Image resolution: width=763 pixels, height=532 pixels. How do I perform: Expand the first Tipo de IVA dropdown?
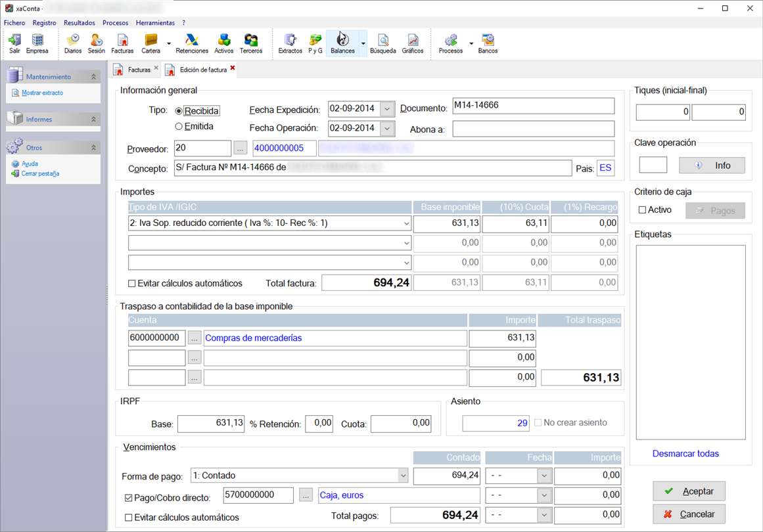click(406, 223)
